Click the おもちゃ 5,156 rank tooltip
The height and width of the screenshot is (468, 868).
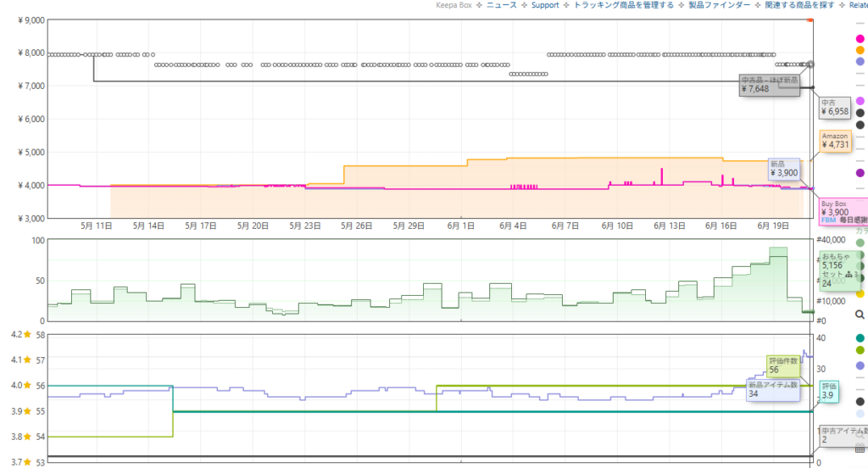(840, 270)
